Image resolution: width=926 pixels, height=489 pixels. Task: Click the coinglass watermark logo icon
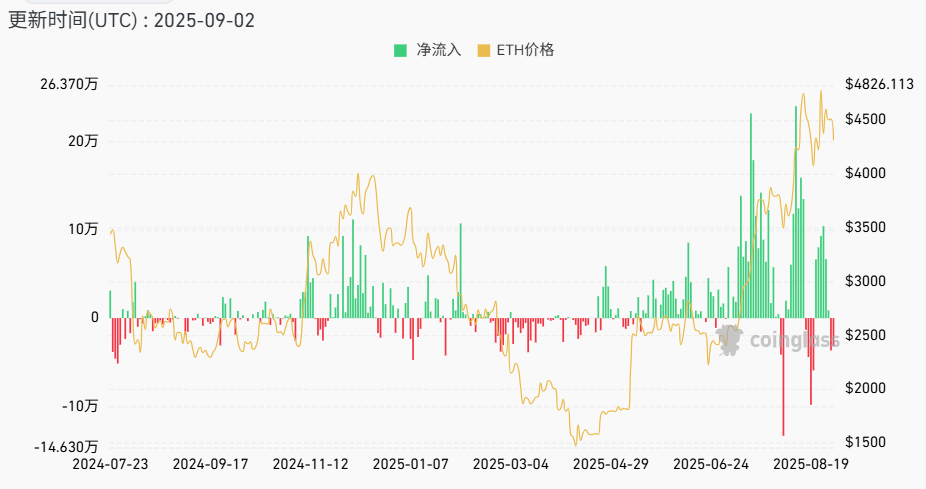(729, 339)
